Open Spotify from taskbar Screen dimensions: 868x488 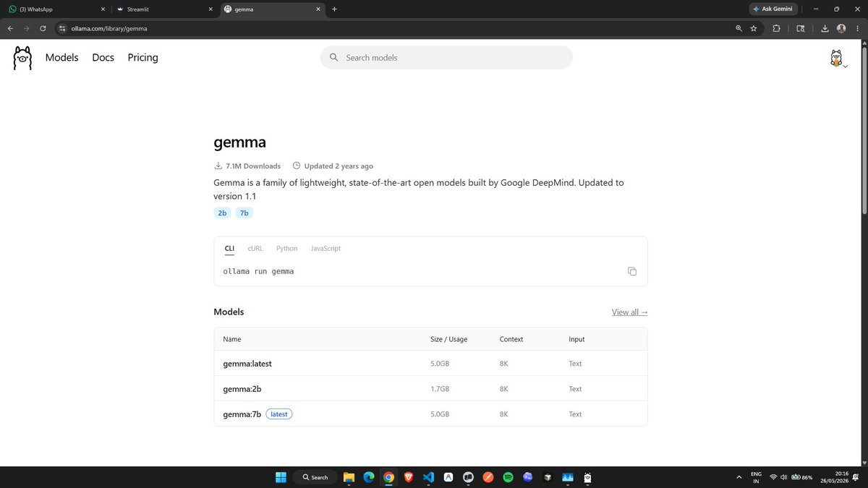pos(508,477)
